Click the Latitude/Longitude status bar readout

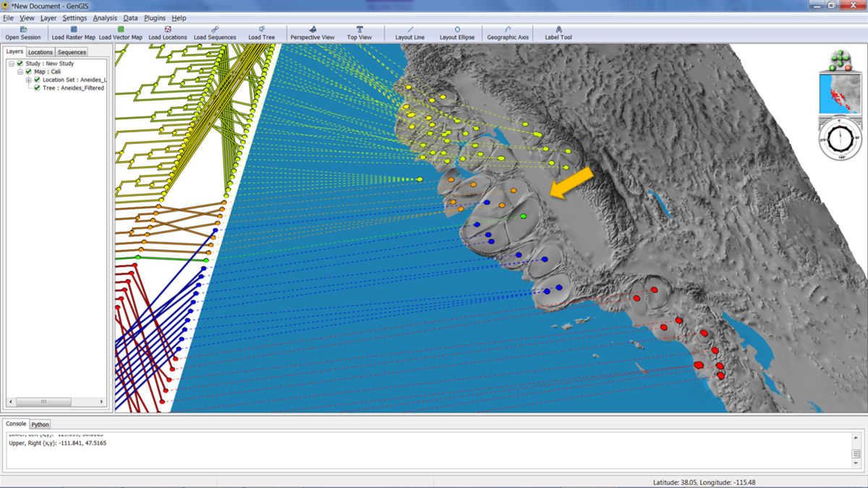[x=704, y=481]
